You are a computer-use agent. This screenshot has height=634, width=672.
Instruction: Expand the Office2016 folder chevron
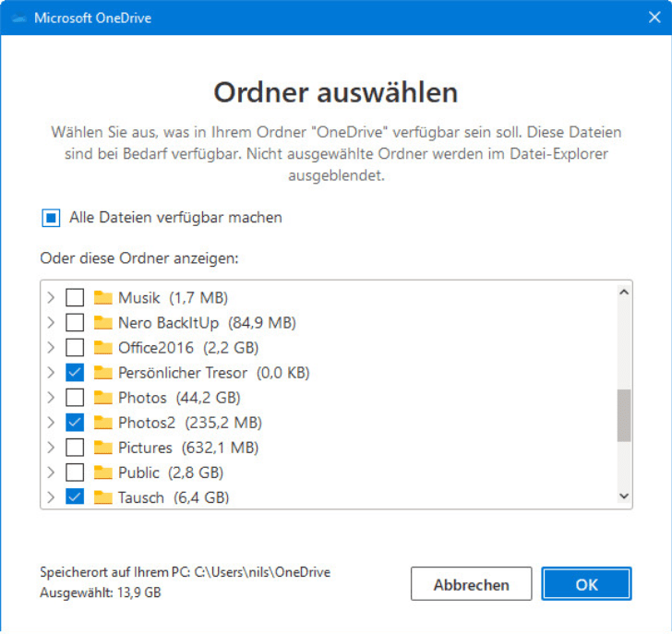51,347
